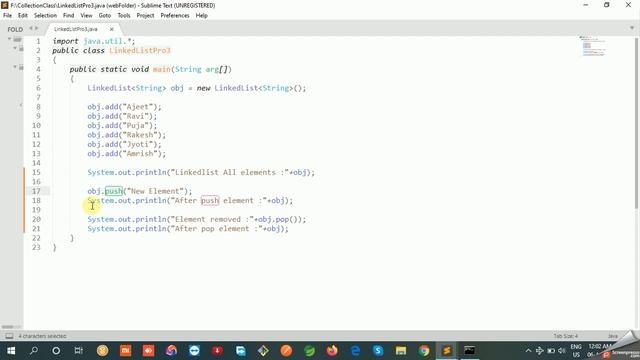The height and width of the screenshot is (360, 640).
Task: Open Command Prompt from the taskbar
Action: click(x=470, y=351)
